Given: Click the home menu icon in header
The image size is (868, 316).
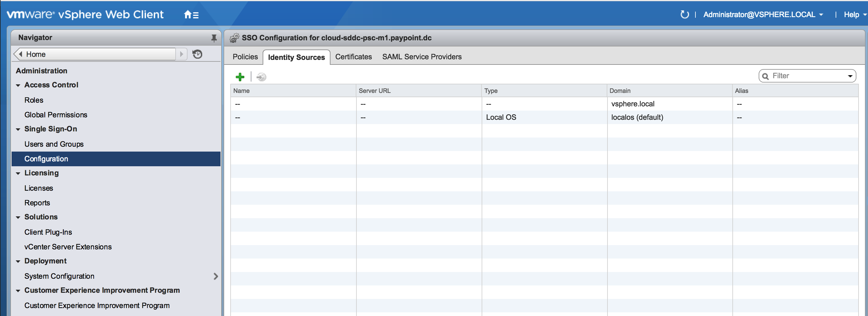Looking at the screenshot, I should (191, 14).
